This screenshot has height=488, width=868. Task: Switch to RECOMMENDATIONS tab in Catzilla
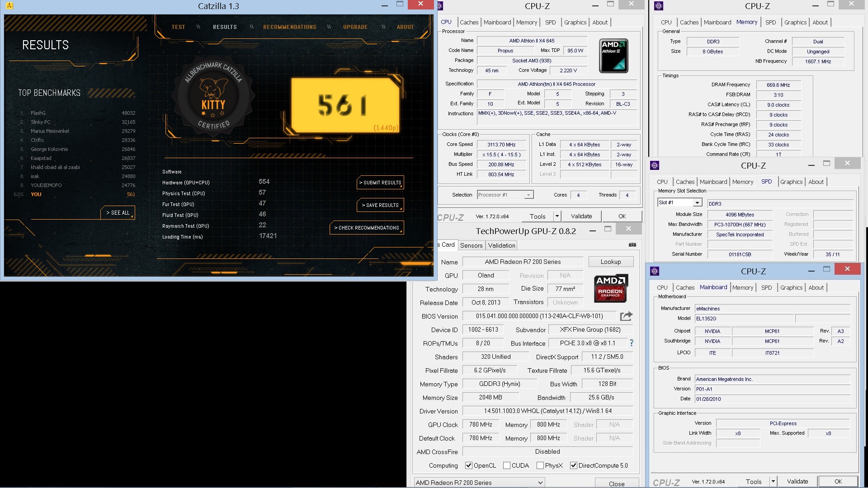tap(290, 27)
